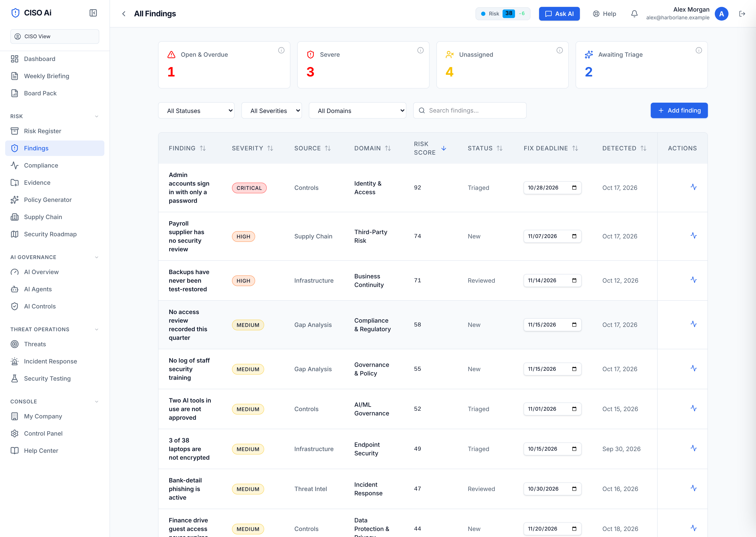Show info for Unassigned card
Viewport: 756px width, 537px height.
(560, 50)
